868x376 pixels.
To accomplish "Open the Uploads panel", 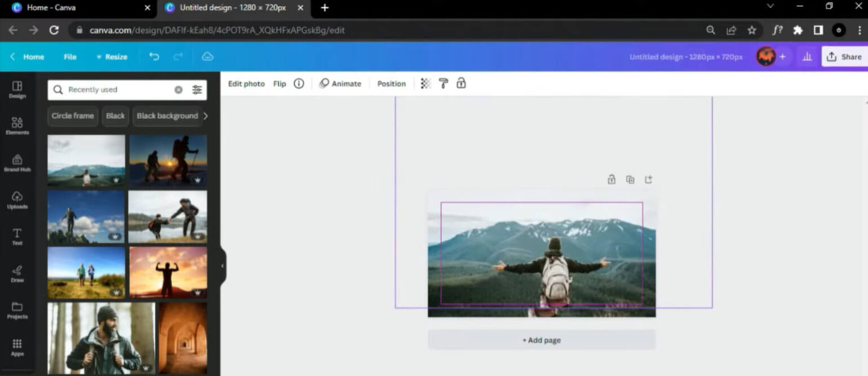I will (x=17, y=200).
